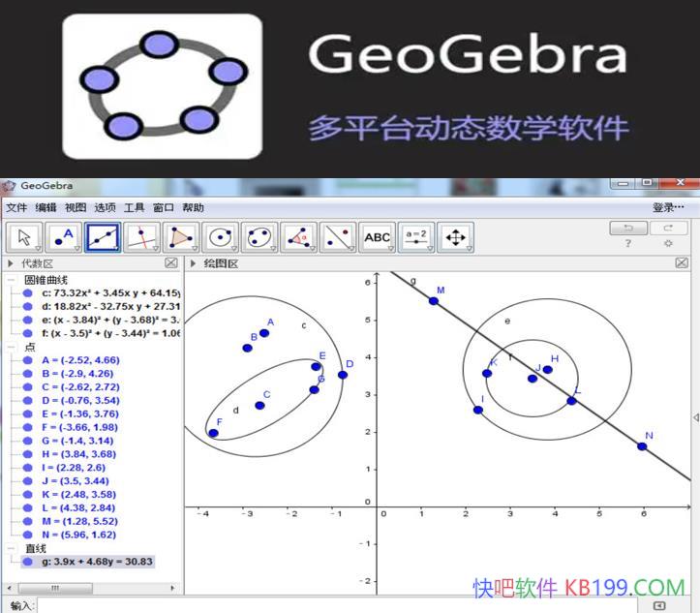This screenshot has height=613, width=700.
Task: Open the 帮助 menu
Action: pyautogui.click(x=193, y=207)
